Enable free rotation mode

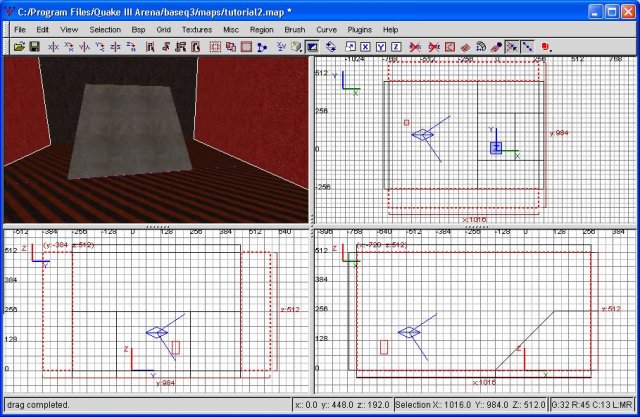pyautogui.click(x=331, y=47)
